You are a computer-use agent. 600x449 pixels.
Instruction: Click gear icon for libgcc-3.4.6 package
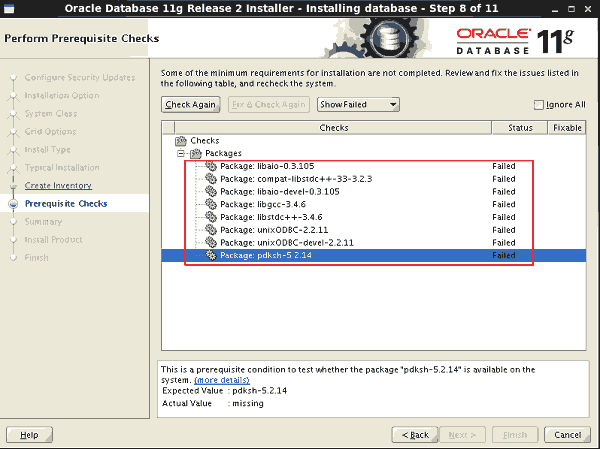[x=211, y=204]
